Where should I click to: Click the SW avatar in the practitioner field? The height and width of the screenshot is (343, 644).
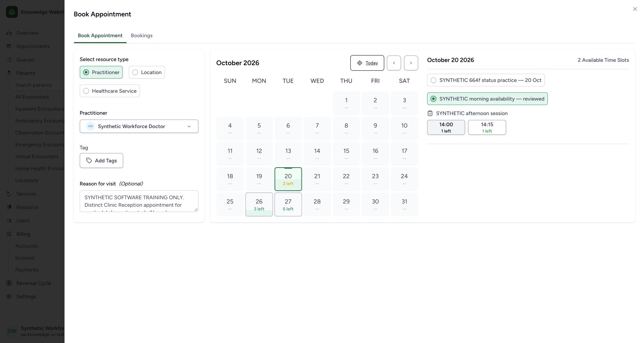[x=91, y=126]
